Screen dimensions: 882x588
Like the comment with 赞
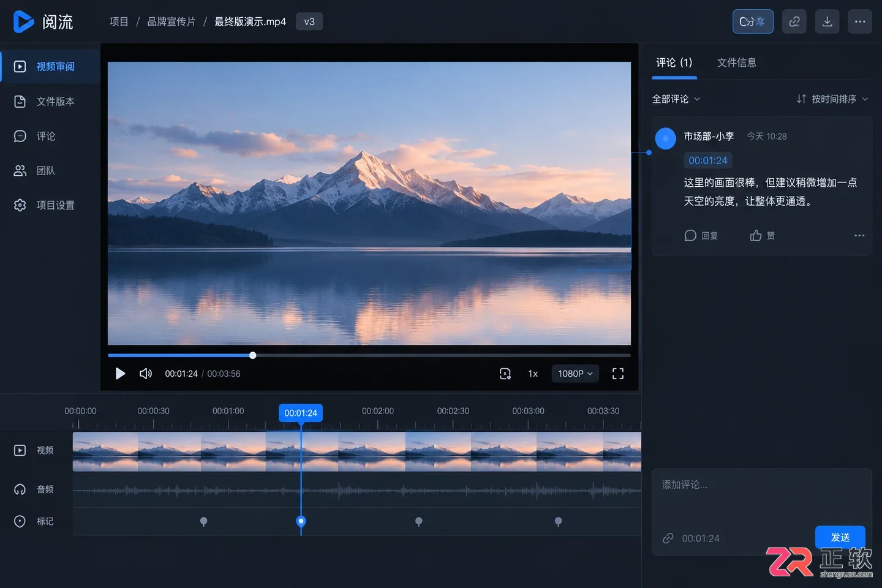tap(763, 236)
